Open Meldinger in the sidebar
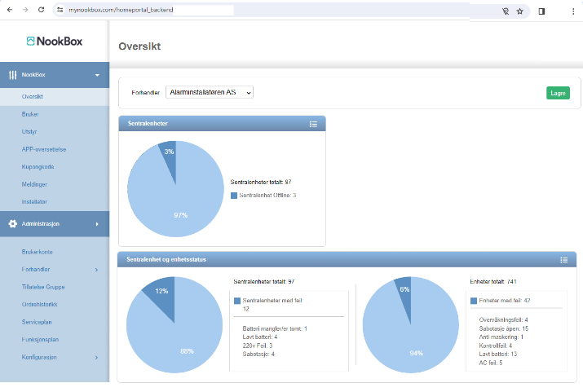583x392 pixels. 34,184
